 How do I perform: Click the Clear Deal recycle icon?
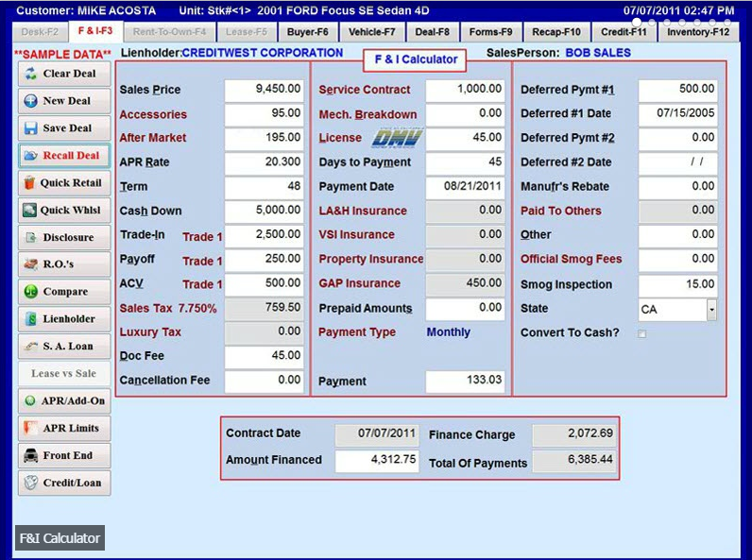(x=30, y=74)
